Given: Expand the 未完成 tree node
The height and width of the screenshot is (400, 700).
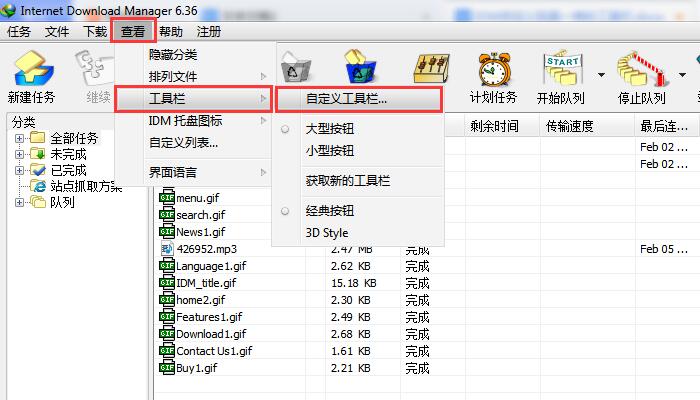Looking at the screenshot, I should 19,154.
